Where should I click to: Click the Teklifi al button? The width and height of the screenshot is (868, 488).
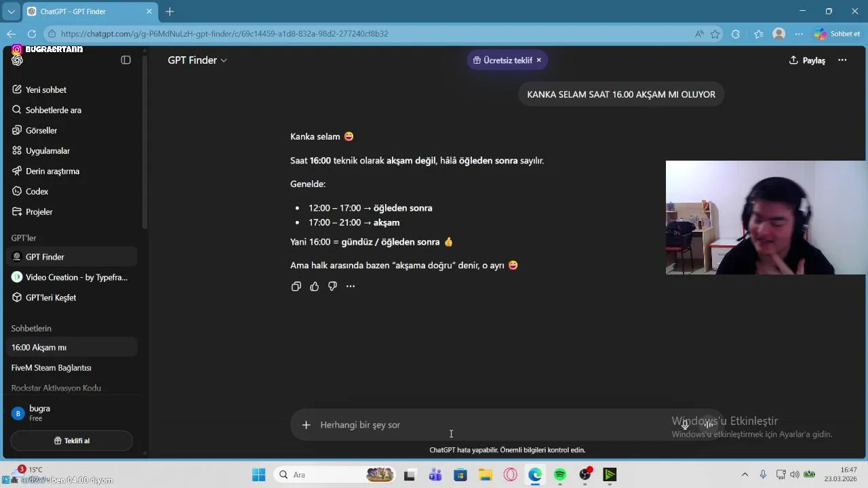[x=71, y=441]
